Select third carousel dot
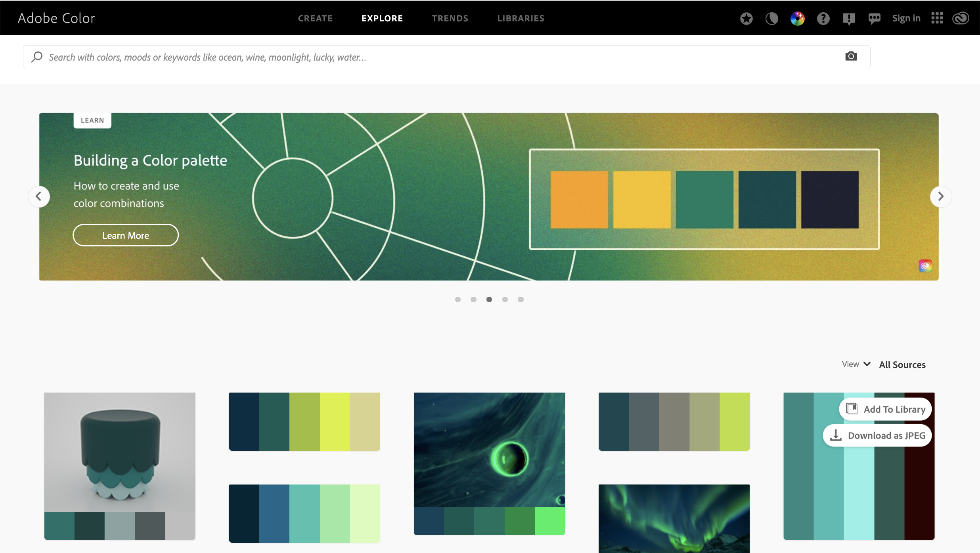Screen dimensions: 980x553 [489, 299]
